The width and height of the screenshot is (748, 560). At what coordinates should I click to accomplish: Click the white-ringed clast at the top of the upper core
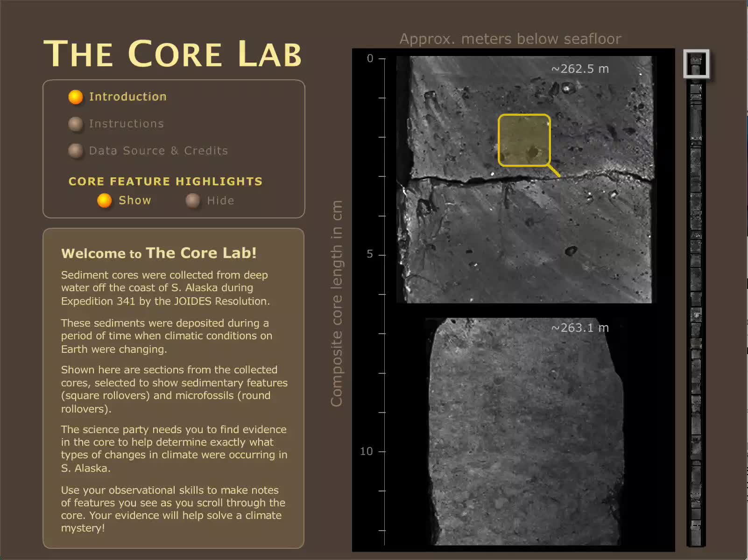[x=567, y=88]
